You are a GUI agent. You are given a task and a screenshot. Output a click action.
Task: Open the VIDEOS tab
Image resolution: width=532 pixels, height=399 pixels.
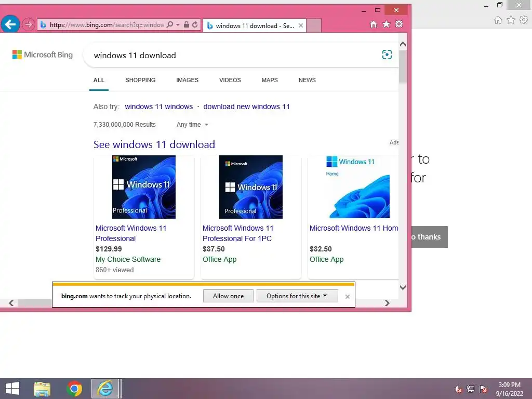click(x=230, y=81)
